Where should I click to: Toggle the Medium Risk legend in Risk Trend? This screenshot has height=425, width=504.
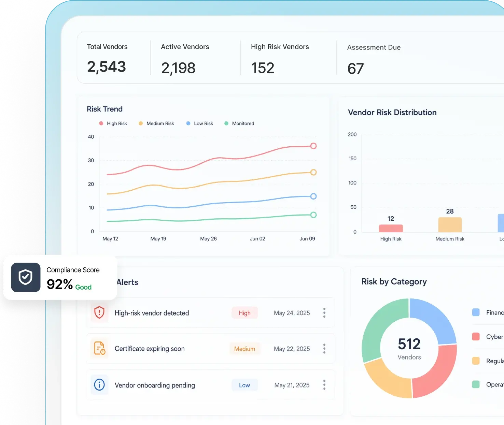tap(156, 123)
